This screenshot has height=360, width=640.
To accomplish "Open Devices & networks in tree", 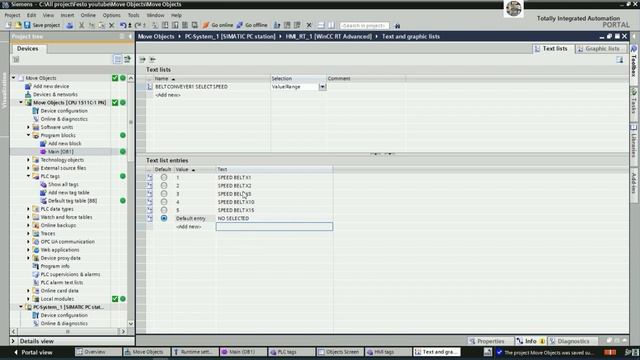I will [55, 94].
